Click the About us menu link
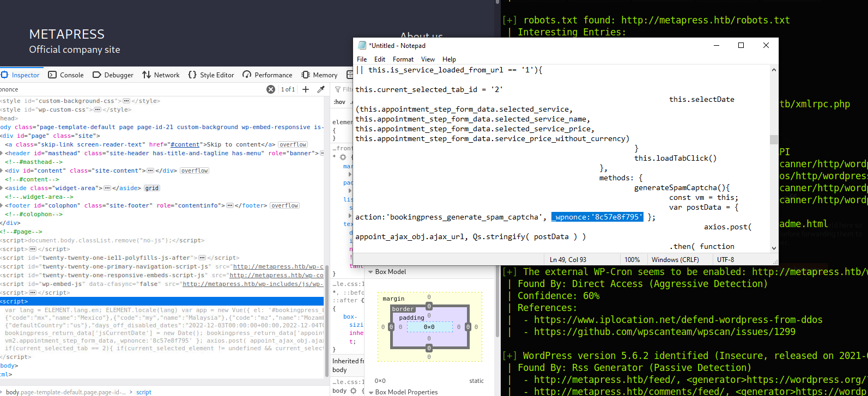This screenshot has height=396, width=868. point(422,35)
